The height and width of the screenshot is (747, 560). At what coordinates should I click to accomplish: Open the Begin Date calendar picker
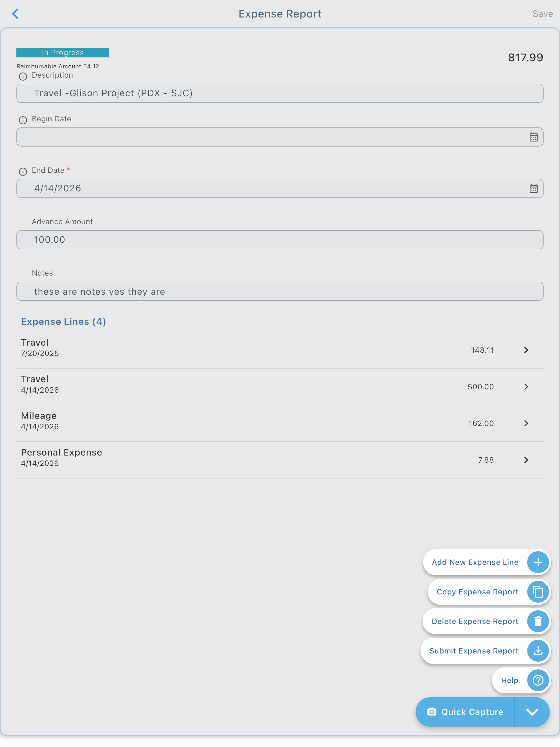tap(533, 137)
